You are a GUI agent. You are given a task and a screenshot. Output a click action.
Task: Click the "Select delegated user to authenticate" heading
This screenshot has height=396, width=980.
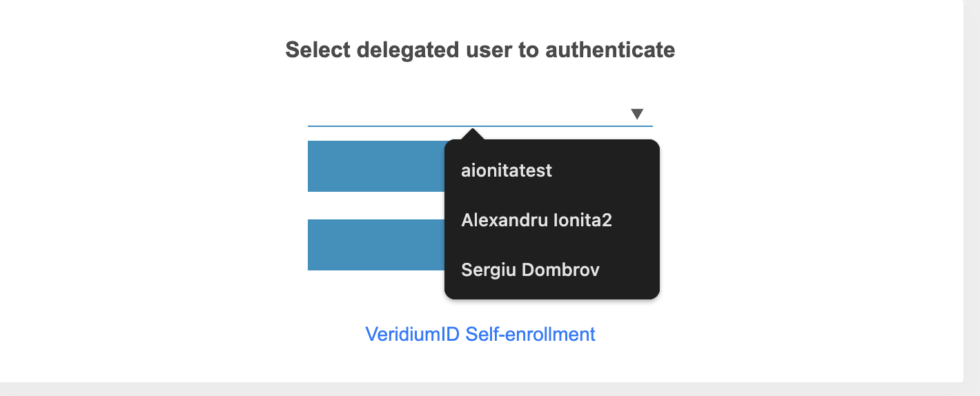coord(480,50)
